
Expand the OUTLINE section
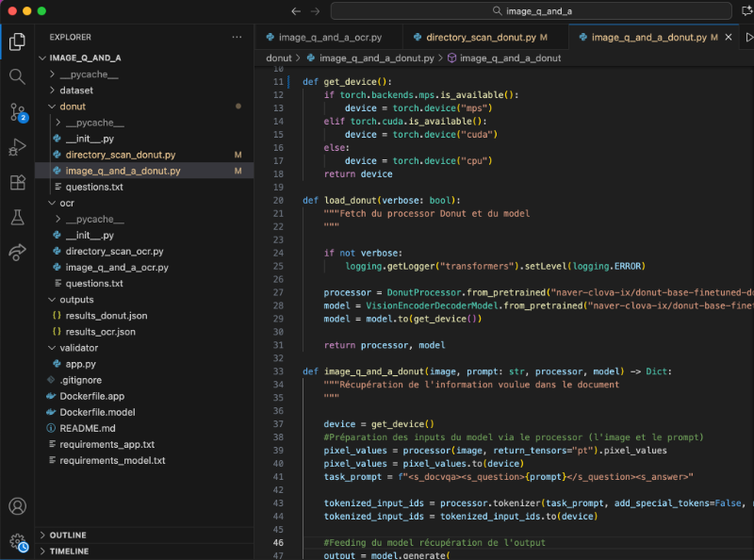pyautogui.click(x=68, y=535)
